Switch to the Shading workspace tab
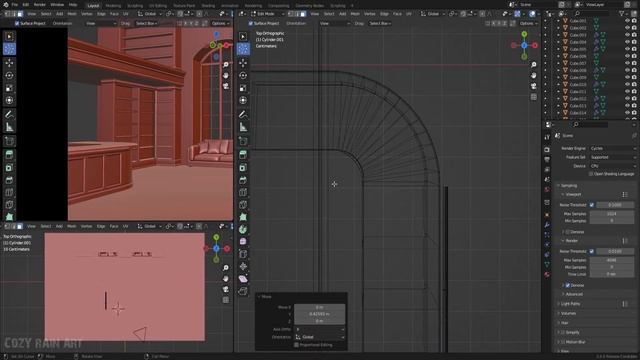This screenshot has height=360, width=640. click(x=208, y=6)
